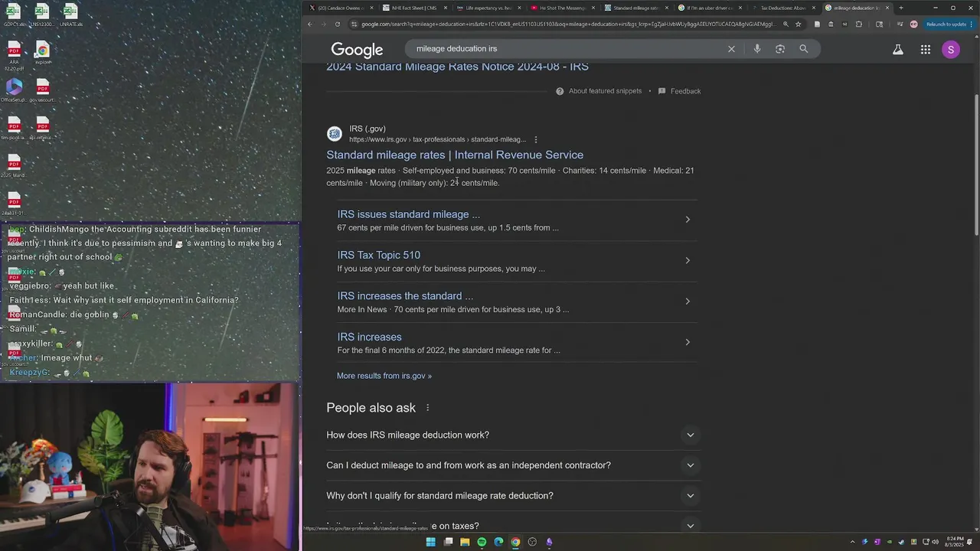
Task: Expand 'IRS increases the standard' result arrow
Action: tap(688, 301)
